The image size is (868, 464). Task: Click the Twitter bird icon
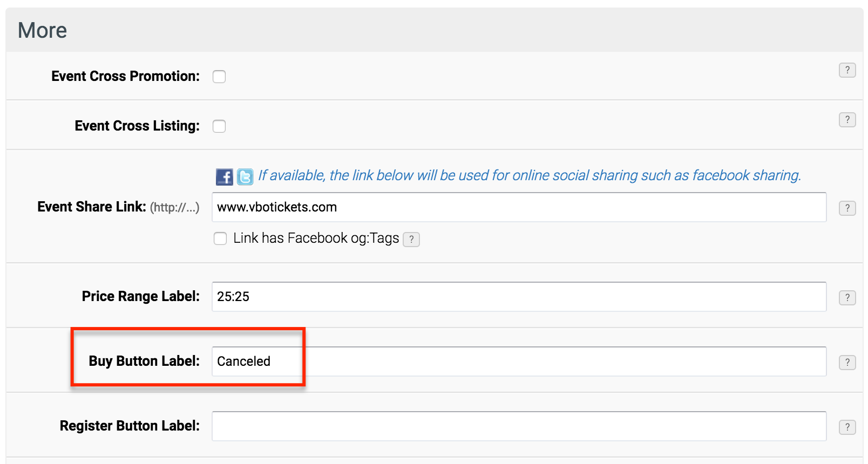(245, 177)
